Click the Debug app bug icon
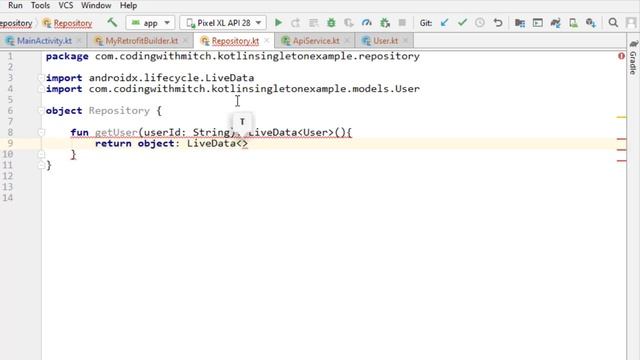This screenshot has width=640, height=360. coord(331,23)
